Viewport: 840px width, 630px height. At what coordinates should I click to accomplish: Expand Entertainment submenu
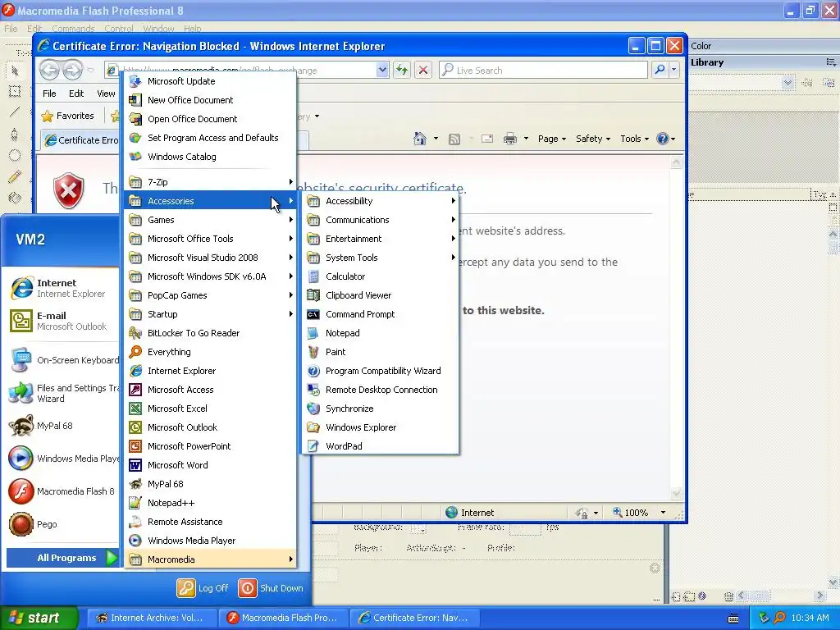click(x=380, y=239)
